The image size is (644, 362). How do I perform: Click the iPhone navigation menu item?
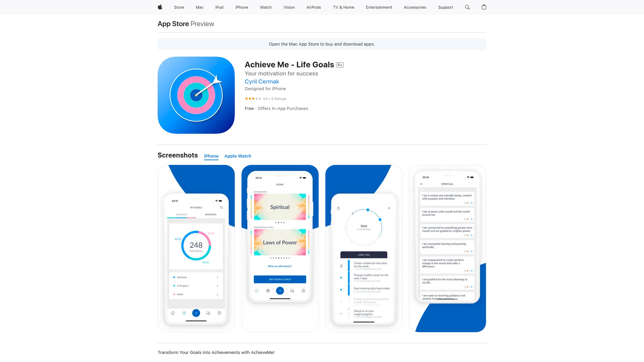click(241, 7)
